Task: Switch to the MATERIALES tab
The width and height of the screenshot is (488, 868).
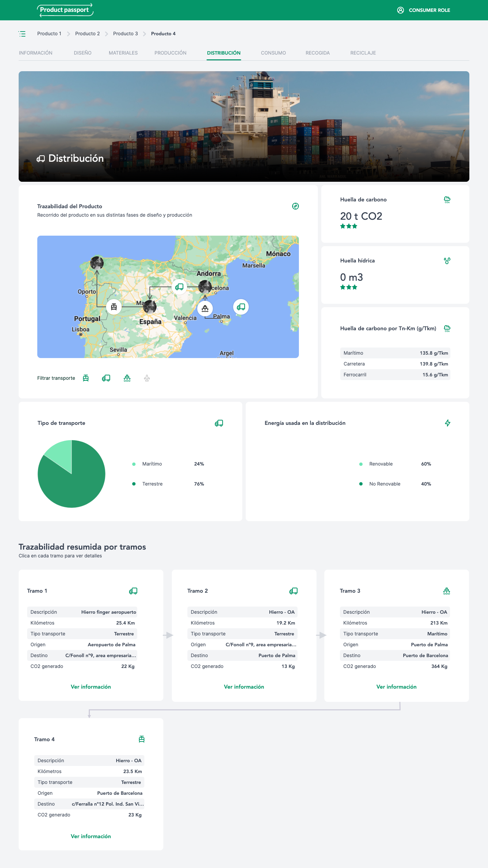Action: pos(123,53)
